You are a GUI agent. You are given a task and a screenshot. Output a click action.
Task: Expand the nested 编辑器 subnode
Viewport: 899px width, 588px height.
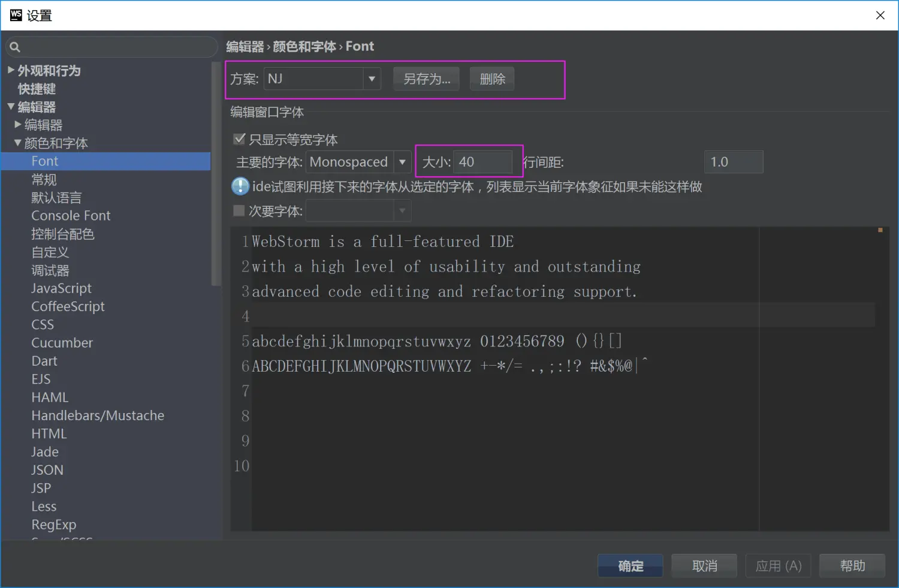coord(18,125)
